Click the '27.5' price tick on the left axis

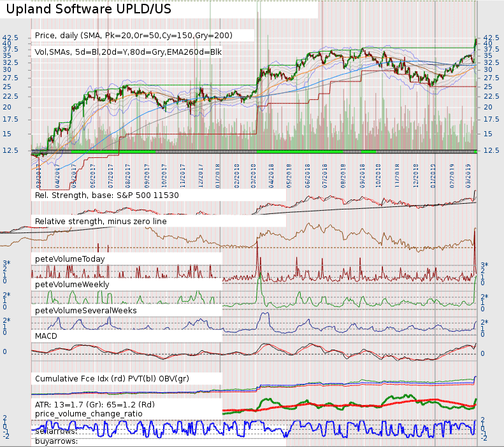(x=10, y=78)
